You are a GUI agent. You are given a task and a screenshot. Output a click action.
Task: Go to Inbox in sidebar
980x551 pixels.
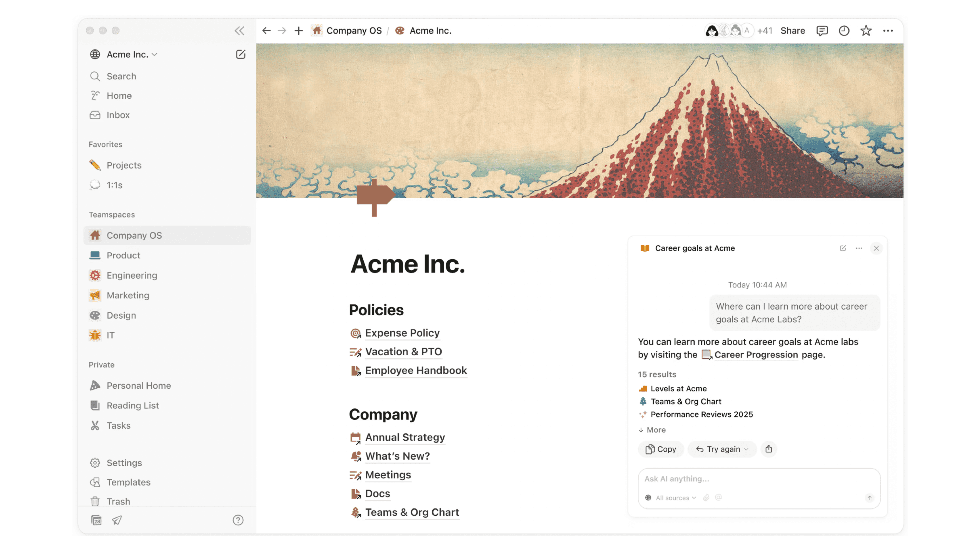[x=118, y=115]
